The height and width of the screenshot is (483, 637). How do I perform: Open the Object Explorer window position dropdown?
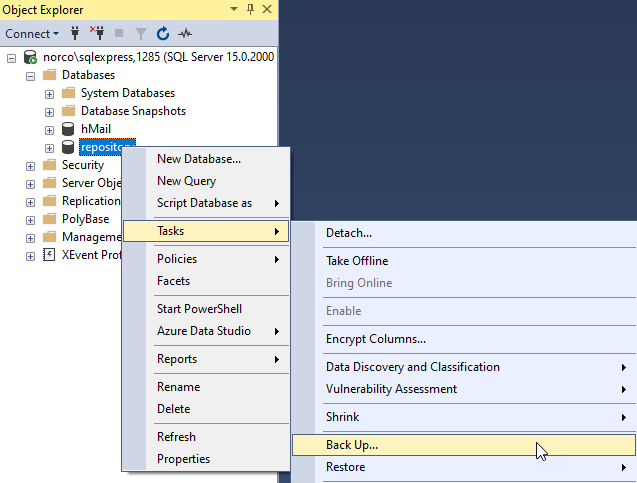233,9
